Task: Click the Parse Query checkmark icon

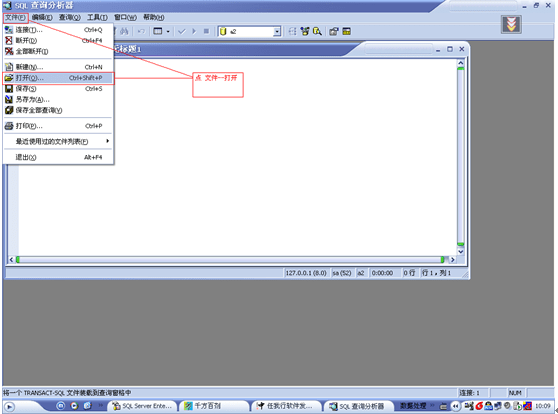Action: pos(182,32)
